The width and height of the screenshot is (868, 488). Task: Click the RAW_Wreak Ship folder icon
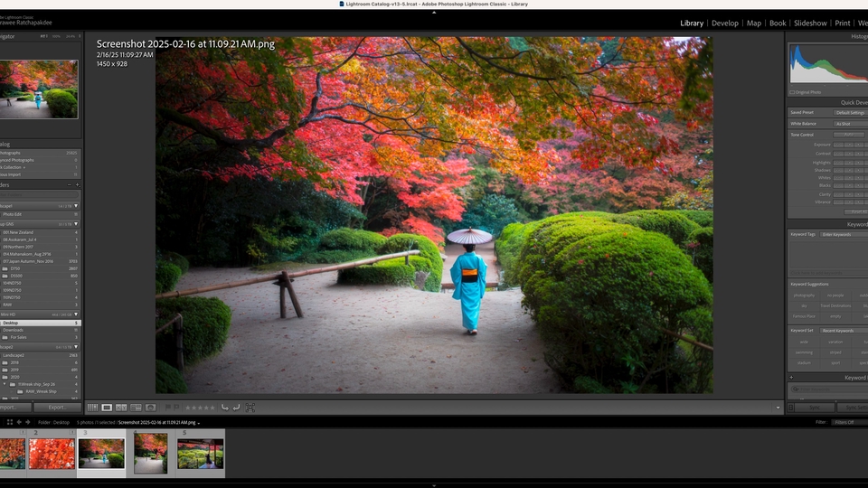(x=20, y=391)
